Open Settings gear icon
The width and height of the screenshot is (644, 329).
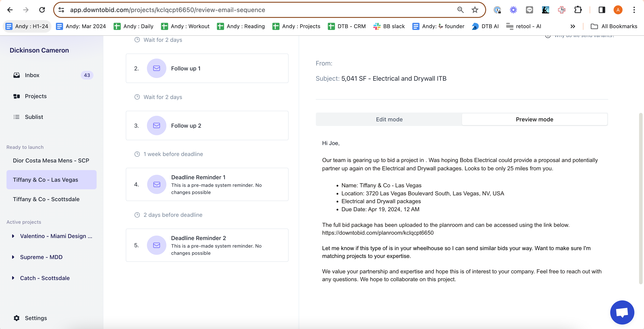17,318
